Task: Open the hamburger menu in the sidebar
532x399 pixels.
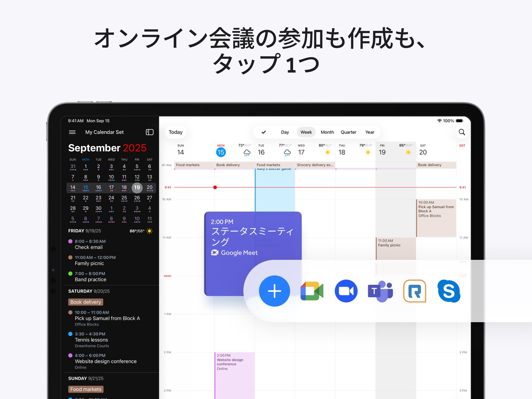Action: 72,132
